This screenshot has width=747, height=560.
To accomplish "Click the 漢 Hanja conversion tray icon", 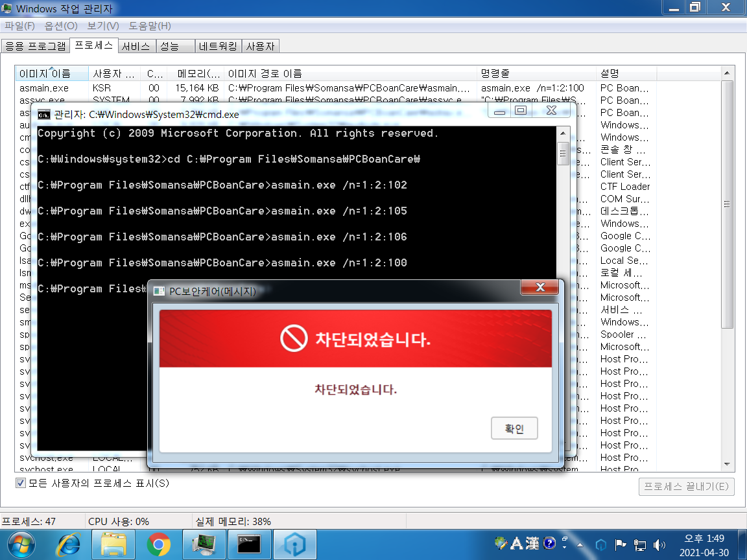I will coord(532,543).
